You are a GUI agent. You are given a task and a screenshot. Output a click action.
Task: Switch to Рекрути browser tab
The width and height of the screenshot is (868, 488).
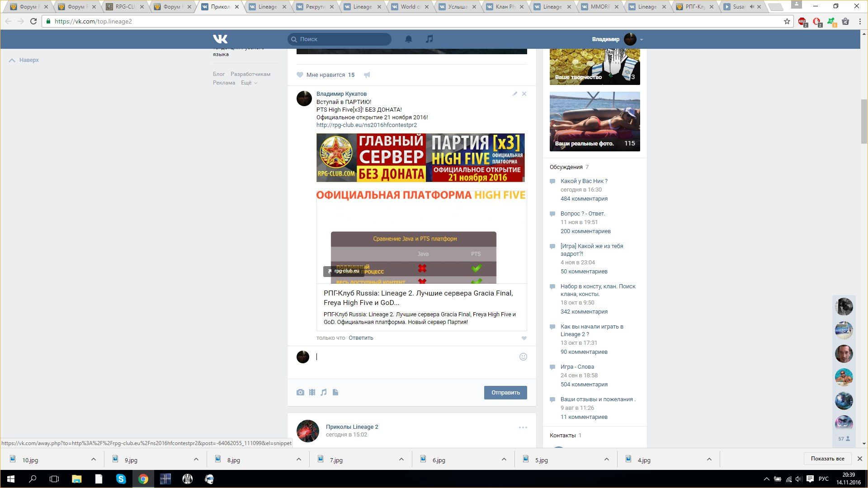coord(315,7)
